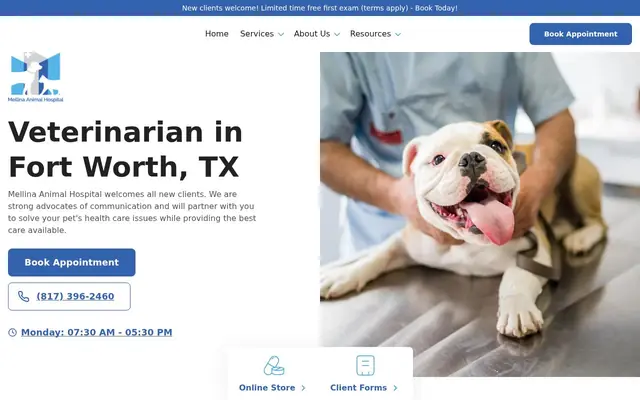Viewport: 640px width, 400px height.
Task: Open the Resources menu
Action: 371,34
